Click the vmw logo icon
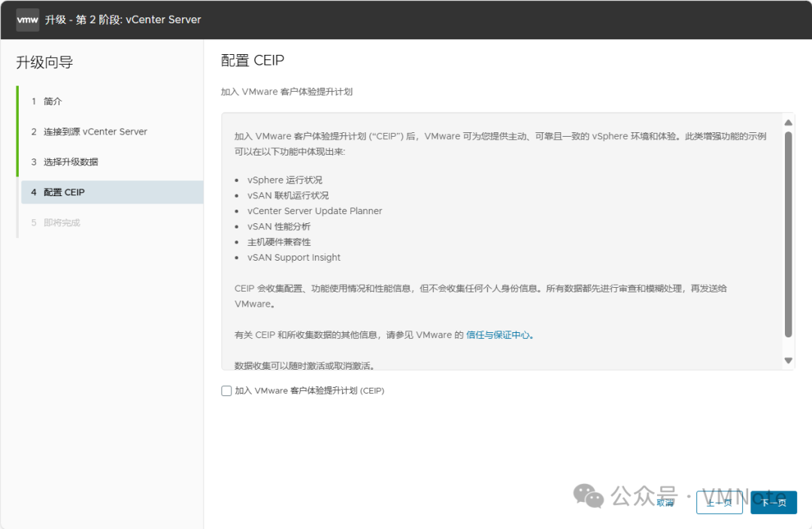812x529 pixels. pos(28,20)
